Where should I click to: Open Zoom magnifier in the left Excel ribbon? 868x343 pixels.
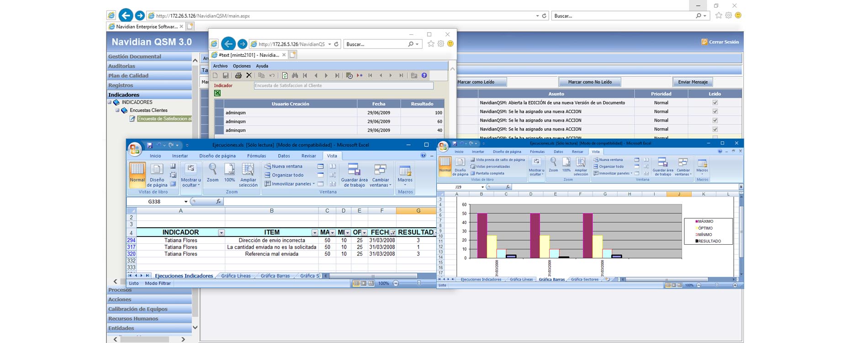(x=212, y=173)
